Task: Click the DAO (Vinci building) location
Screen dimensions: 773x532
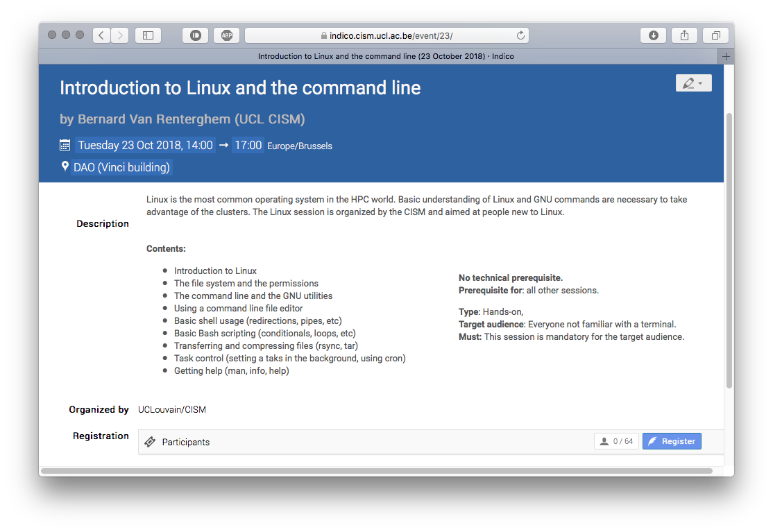Action: point(121,167)
